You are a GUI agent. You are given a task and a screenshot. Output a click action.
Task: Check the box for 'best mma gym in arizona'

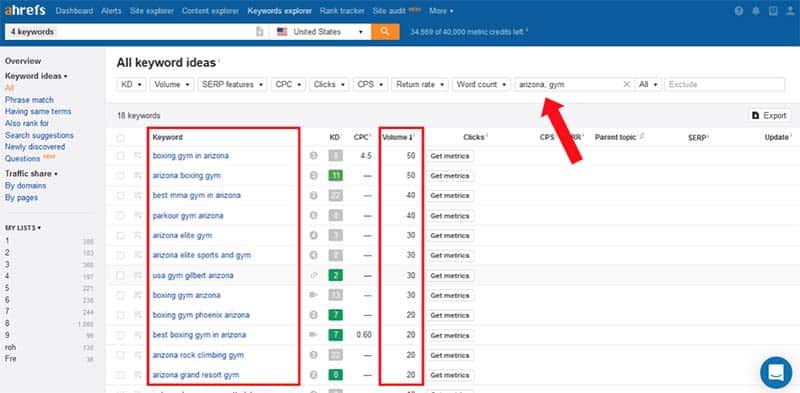tap(120, 195)
